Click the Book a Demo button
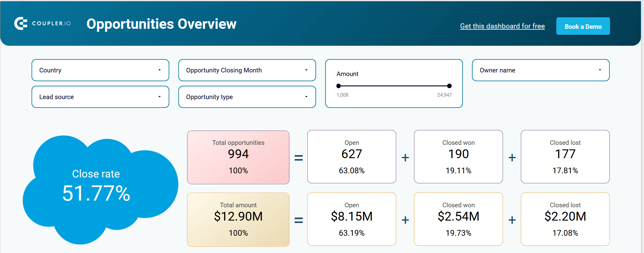 pyautogui.click(x=583, y=26)
